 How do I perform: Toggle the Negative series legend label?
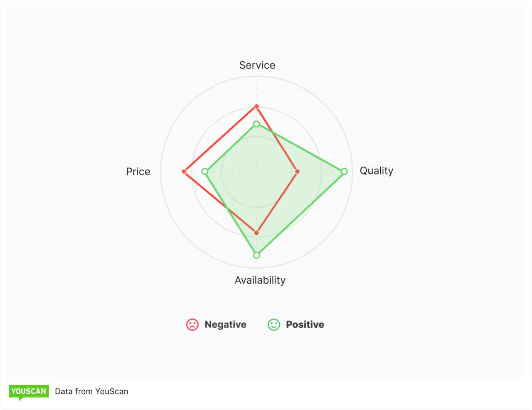click(225, 324)
